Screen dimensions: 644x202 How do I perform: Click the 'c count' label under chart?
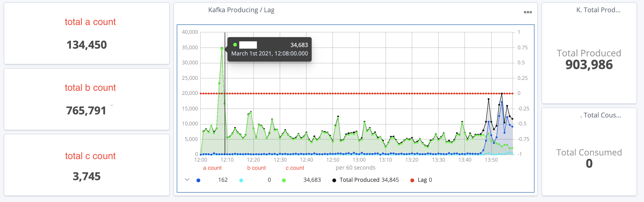click(x=295, y=168)
